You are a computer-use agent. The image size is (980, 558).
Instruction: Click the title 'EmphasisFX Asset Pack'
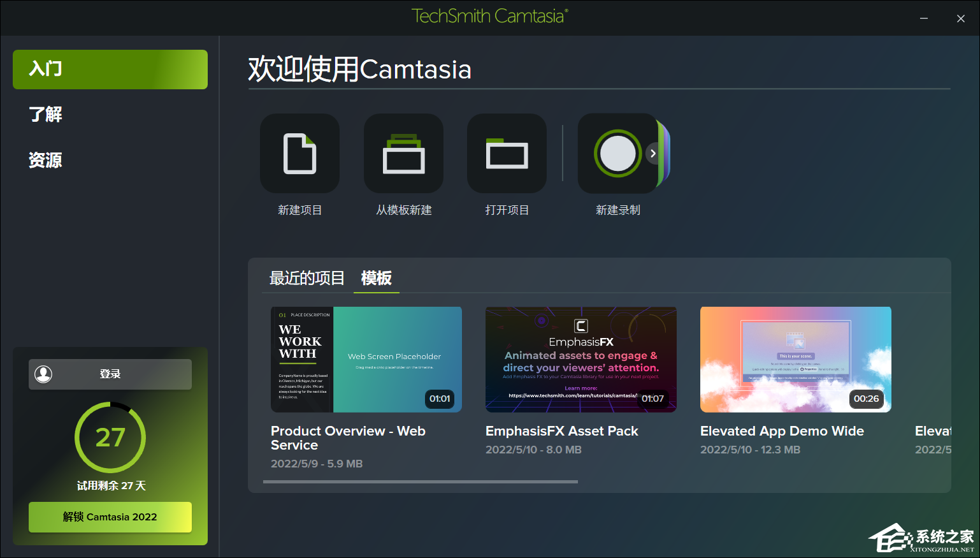click(x=562, y=431)
